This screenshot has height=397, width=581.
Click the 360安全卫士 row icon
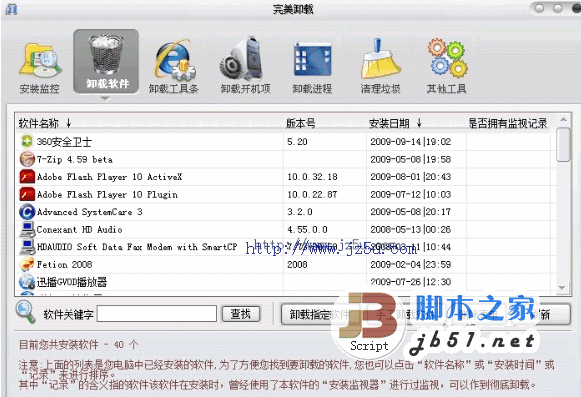[x=27, y=142]
